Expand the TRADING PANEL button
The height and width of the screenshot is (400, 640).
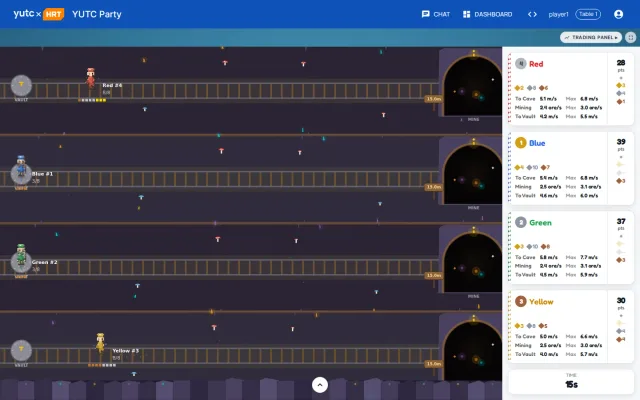click(591, 37)
